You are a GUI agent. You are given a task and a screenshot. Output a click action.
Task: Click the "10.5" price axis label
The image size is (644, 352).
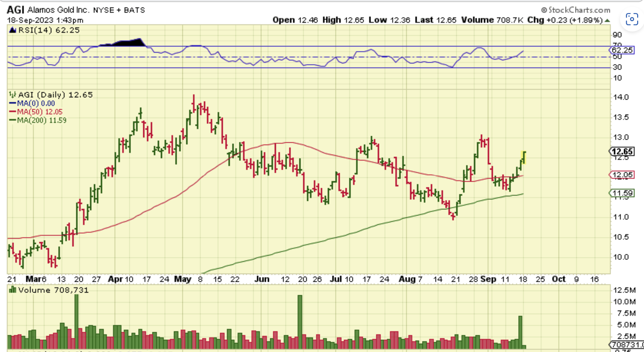(621, 237)
